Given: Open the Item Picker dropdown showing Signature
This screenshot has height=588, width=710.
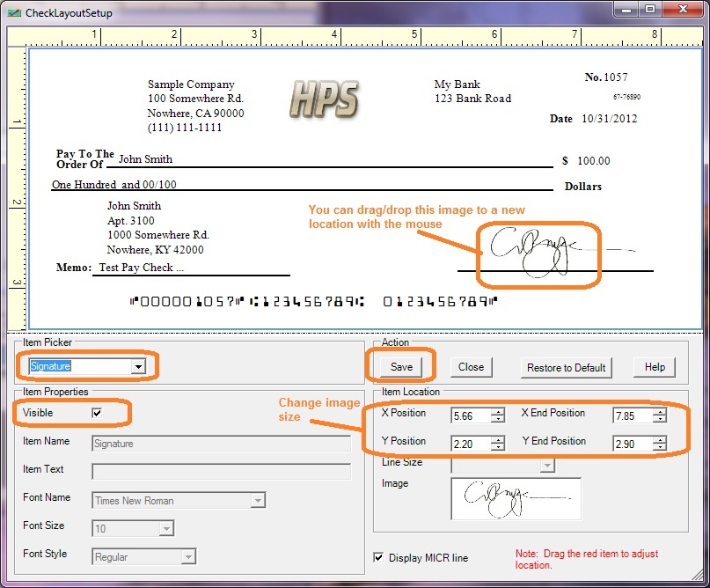Looking at the screenshot, I should 139,368.
